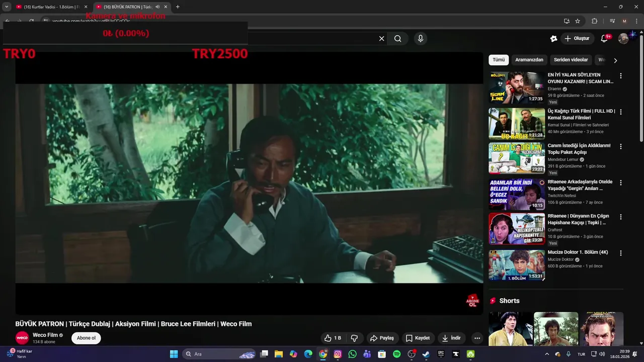Open options for the EN İYİ YALAN SÖYLEYEN video
Image resolution: width=644 pixels, height=362 pixels.
620,76
